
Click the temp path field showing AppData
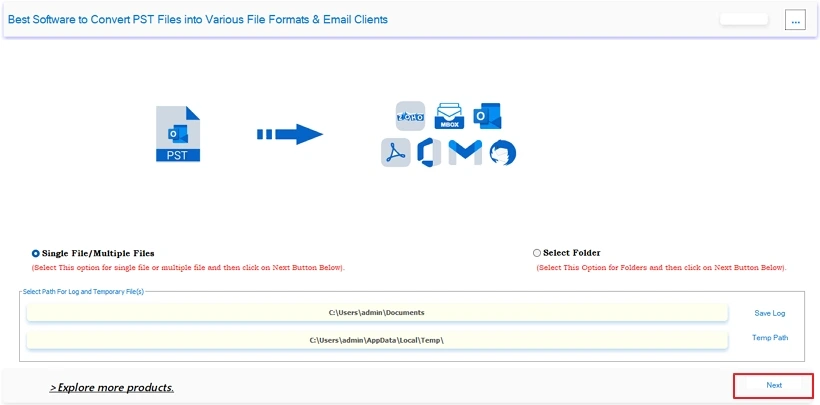[377, 340]
